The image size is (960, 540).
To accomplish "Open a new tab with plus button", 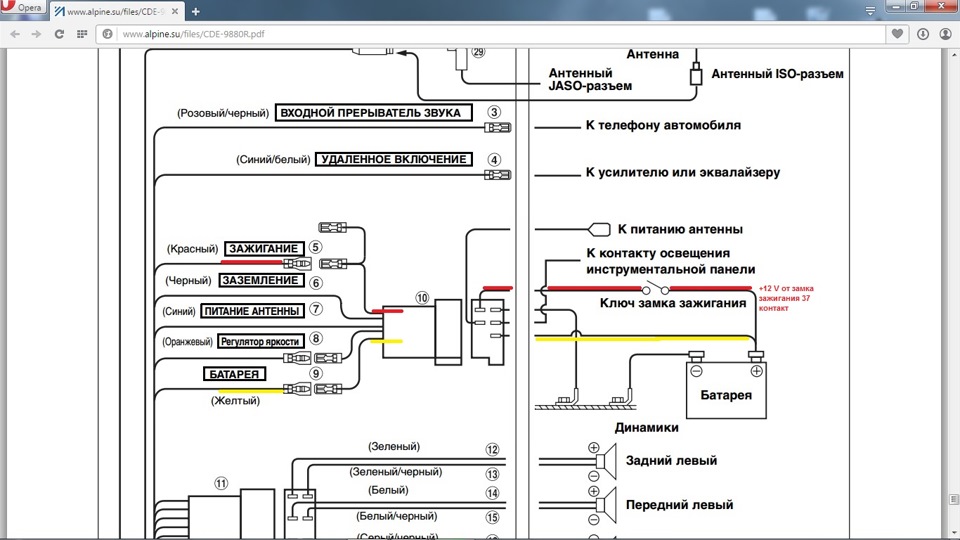I will pos(196,11).
